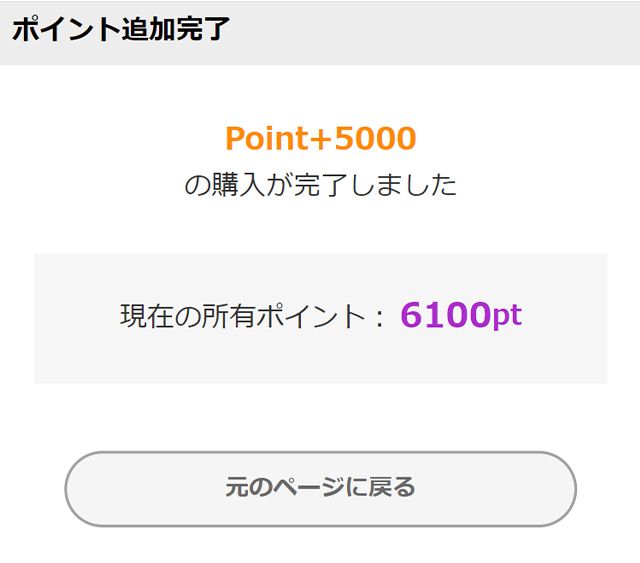Click the colon after 現在の所有ポイント
The height and width of the screenshot is (563, 640).
(x=379, y=318)
